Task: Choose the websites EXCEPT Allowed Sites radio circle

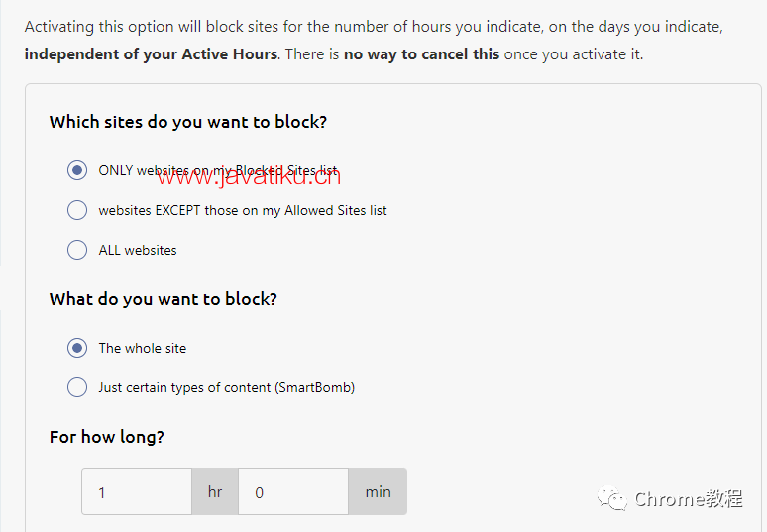Action: pos(77,210)
